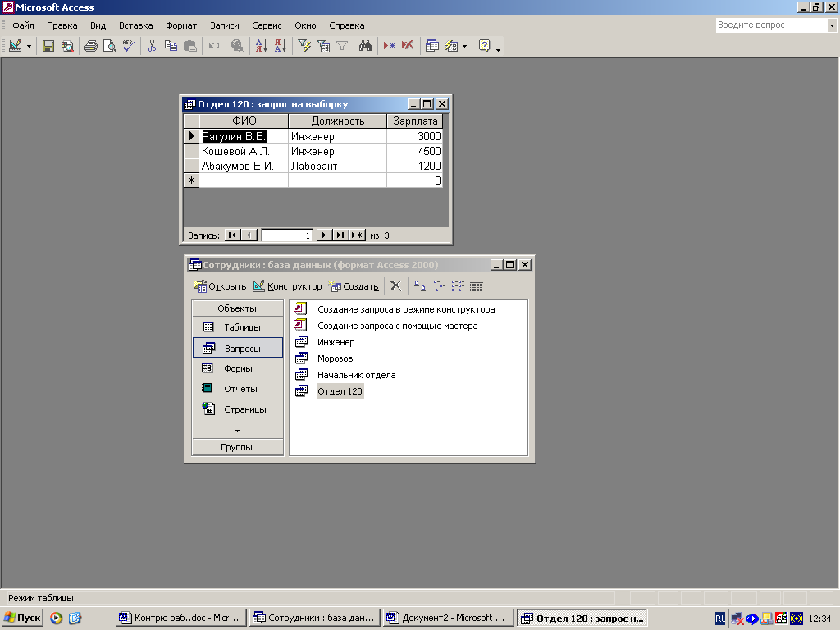
Task: Click the New Object toolbar icon
Action: tap(452, 46)
